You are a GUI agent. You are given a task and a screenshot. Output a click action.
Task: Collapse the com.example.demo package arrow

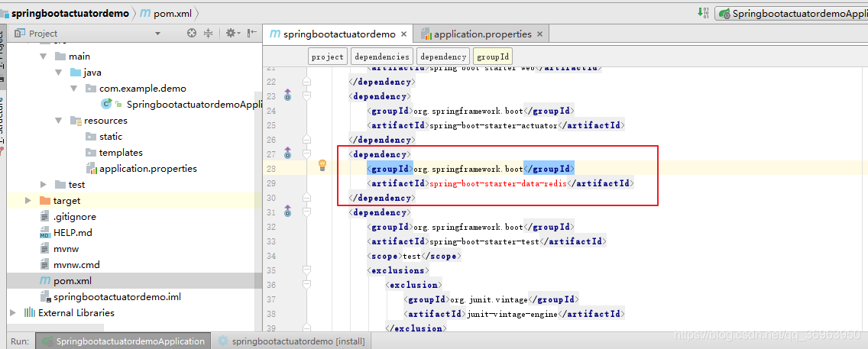(x=74, y=89)
